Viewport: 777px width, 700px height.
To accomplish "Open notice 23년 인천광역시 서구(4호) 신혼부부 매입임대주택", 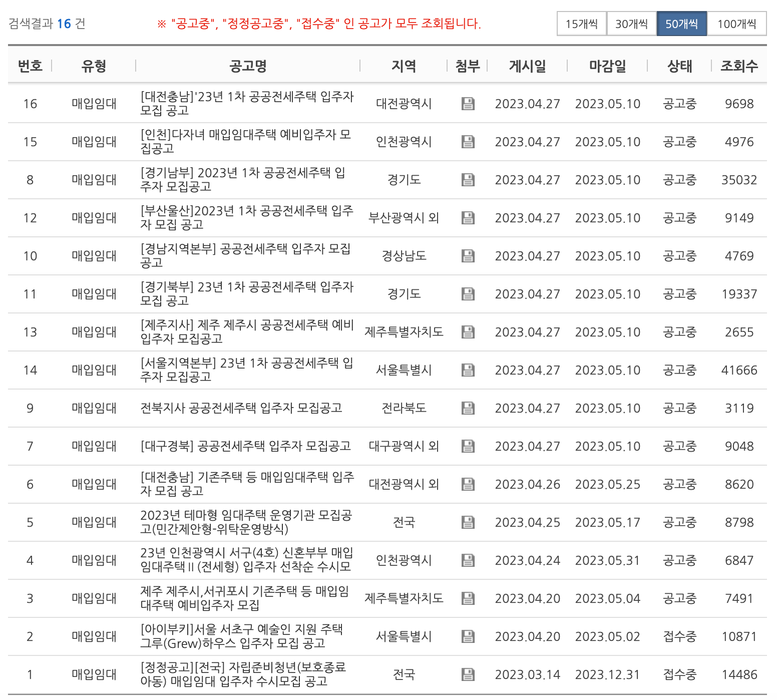I will 247,560.
